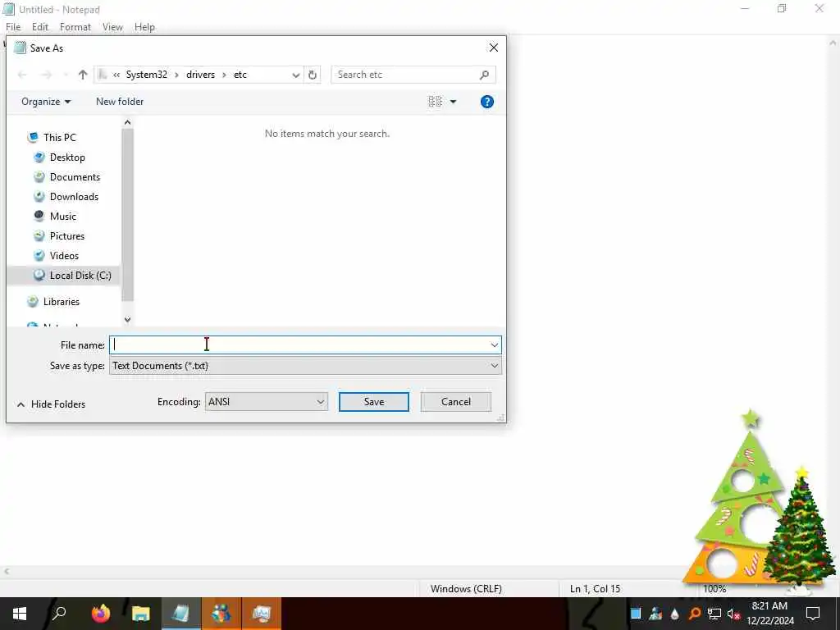Select This PC in navigation pane
Image resolution: width=840 pixels, height=630 pixels.
[59, 138]
